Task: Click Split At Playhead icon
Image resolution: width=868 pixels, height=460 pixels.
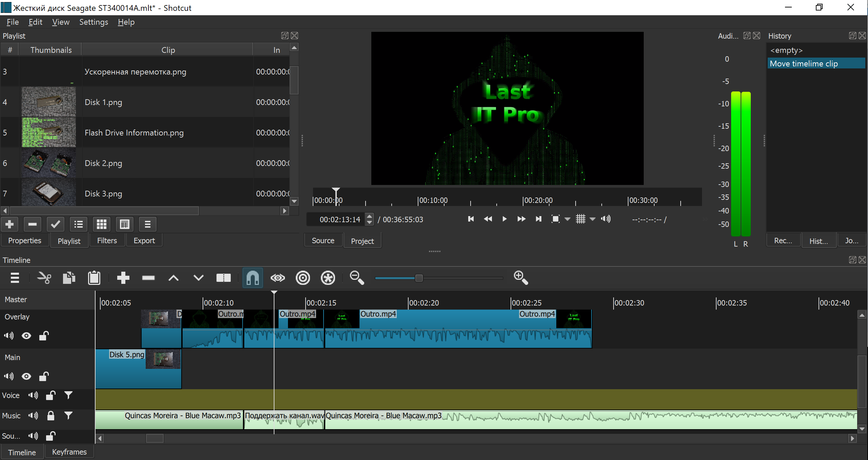Action: 223,278
